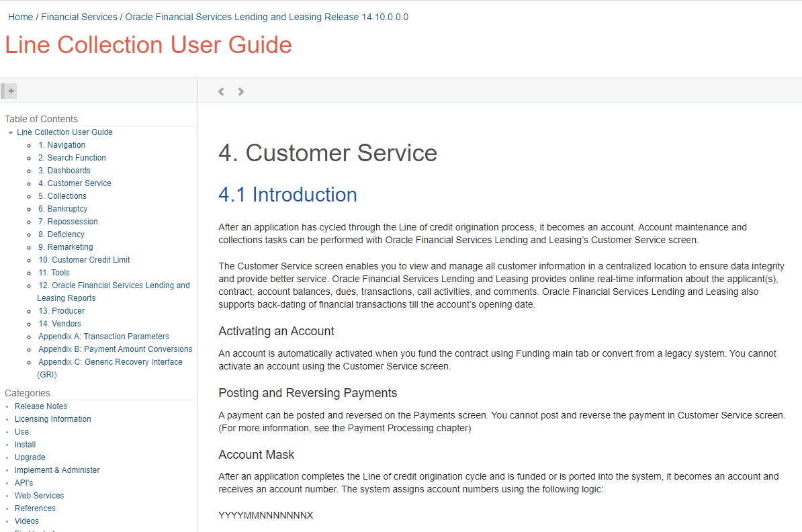Open Appendix C: Generic Recovery Interface

click(110, 368)
